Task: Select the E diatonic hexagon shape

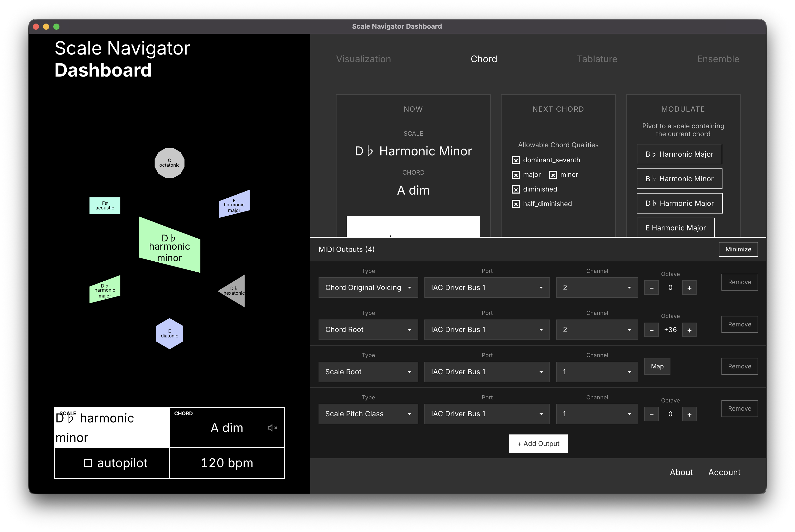Action: coord(169,333)
